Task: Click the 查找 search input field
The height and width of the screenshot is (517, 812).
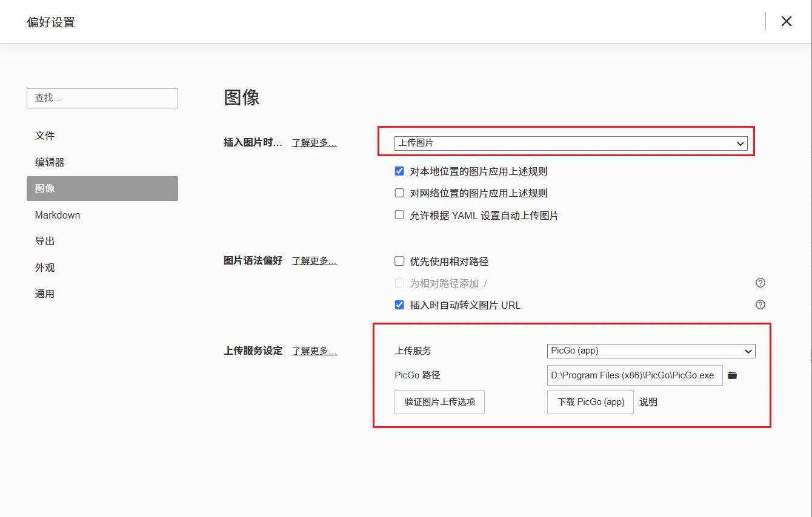Action: pyautogui.click(x=102, y=98)
